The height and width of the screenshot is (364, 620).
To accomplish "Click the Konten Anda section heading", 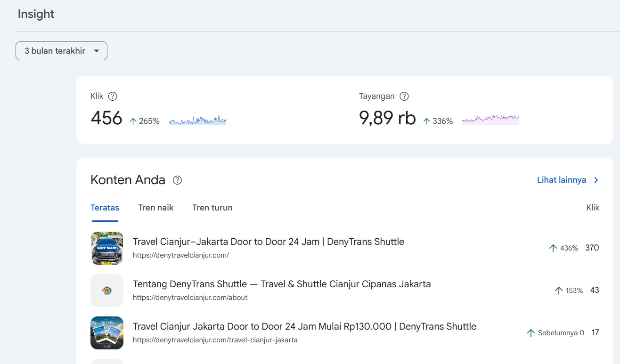I will tap(128, 180).
